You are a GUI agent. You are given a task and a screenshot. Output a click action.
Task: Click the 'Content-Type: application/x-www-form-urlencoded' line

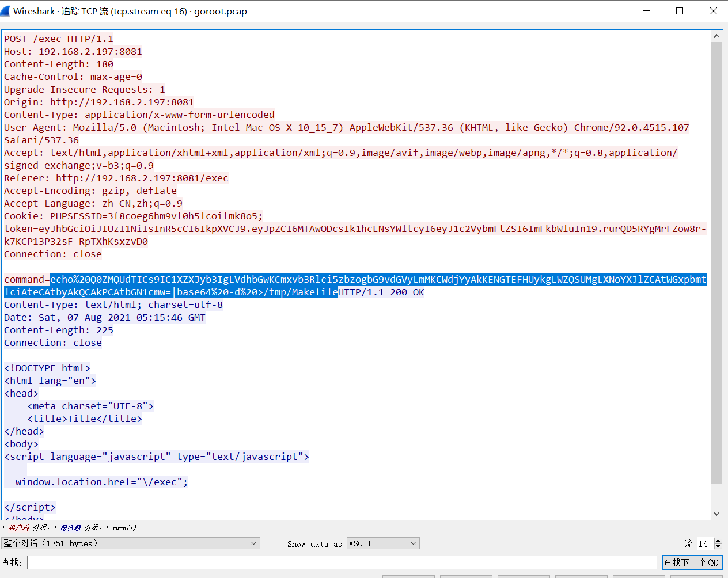(139, 115)
